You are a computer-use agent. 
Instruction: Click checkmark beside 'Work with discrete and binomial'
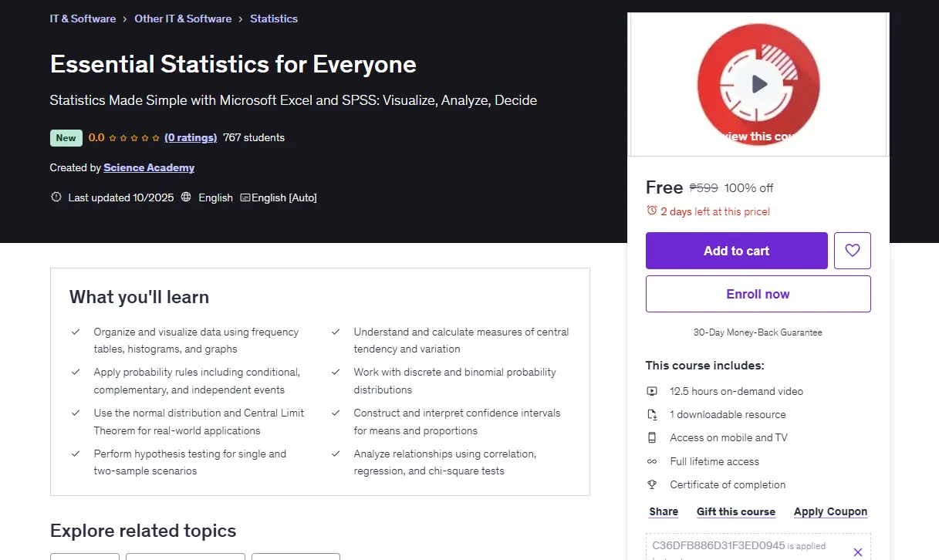[336, 372]
